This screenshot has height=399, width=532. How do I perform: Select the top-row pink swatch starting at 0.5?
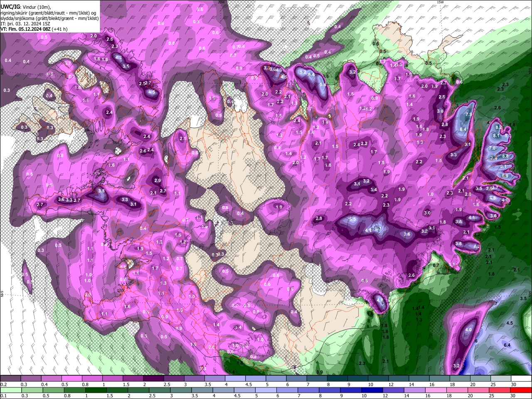pos(72,379)
